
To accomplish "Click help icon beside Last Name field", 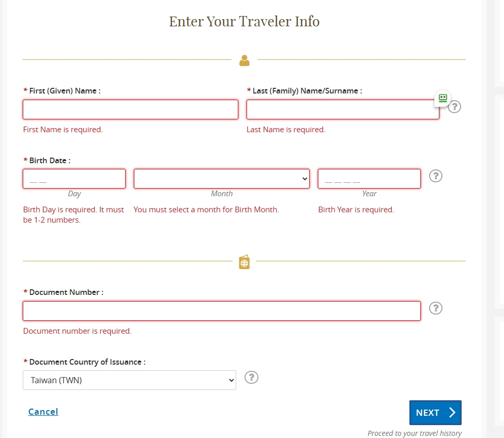I will click(454, 106).
